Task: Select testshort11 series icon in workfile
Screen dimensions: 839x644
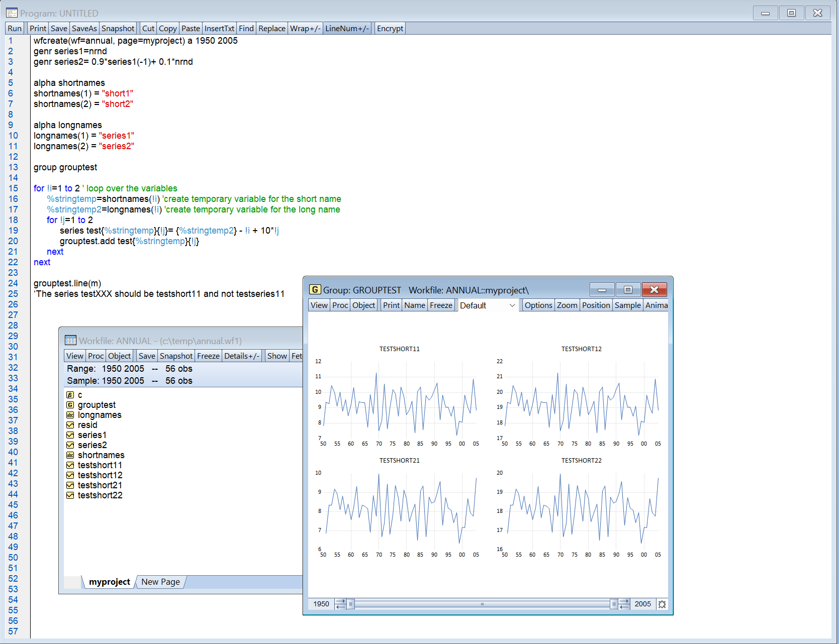Action: [x=70, y=465]
